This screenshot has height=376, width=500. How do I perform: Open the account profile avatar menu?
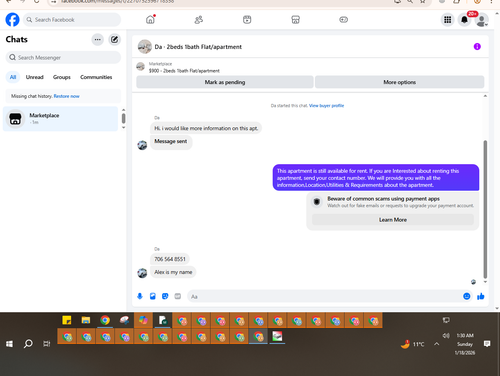click(481, 20)
